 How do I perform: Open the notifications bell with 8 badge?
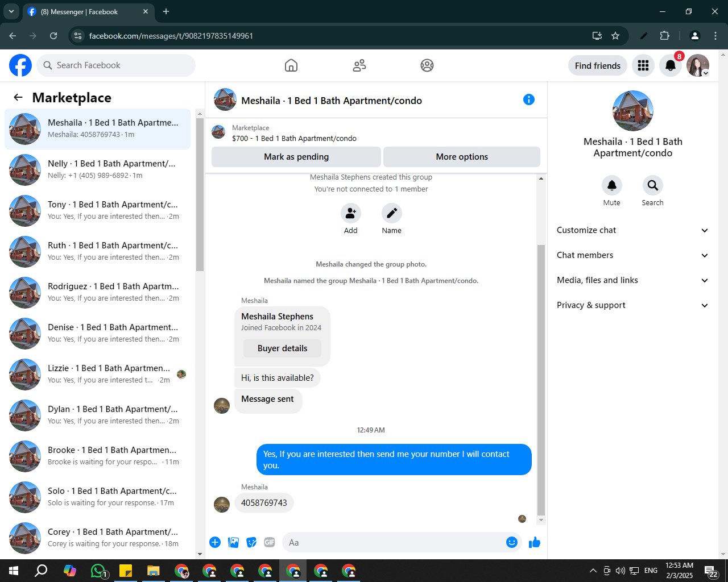coord(671,66)
